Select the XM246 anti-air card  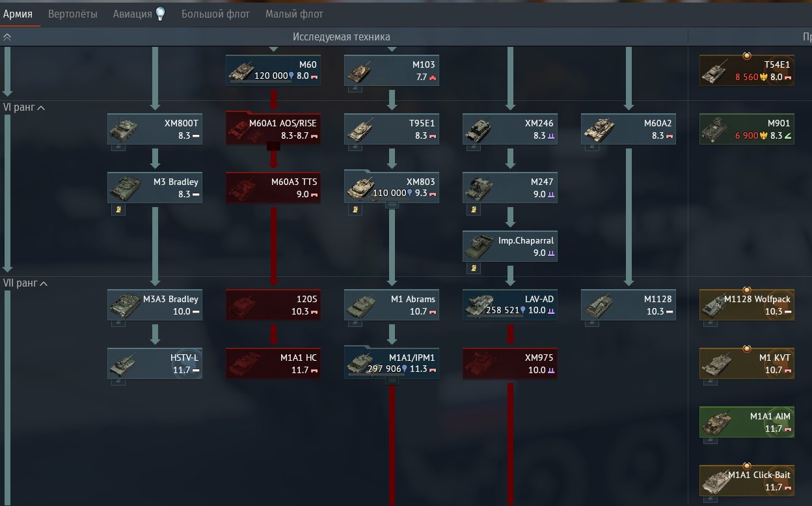click(x=510, y=128)
